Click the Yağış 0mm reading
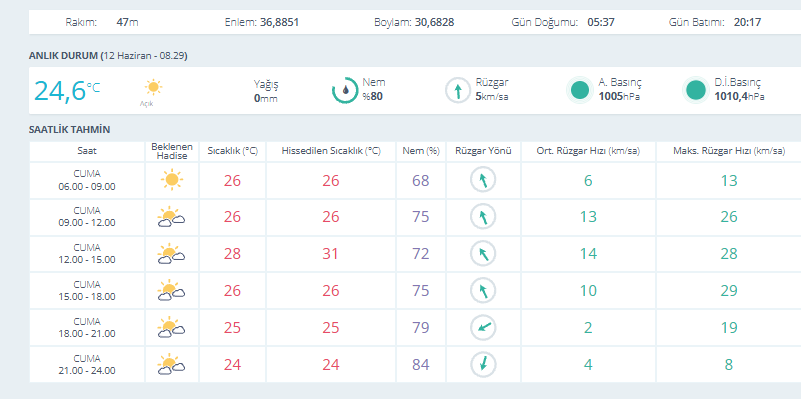This screenshot has width=801, height=399. 266,91
